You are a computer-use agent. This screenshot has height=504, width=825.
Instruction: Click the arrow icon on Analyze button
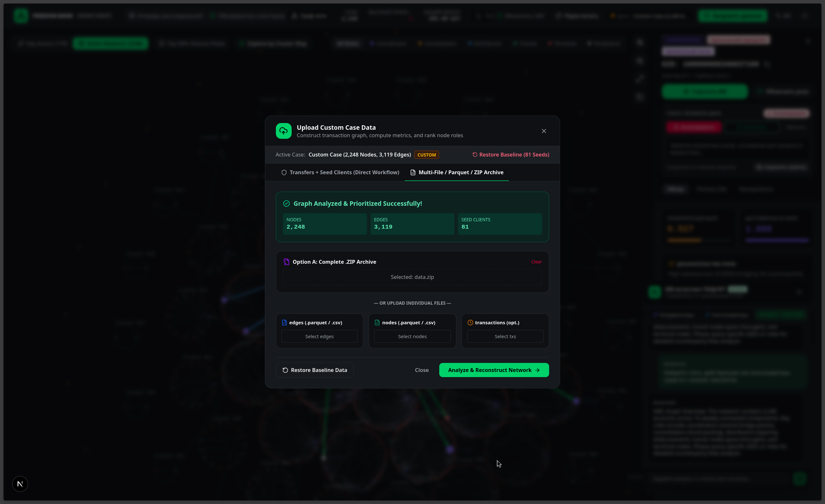(x=538, y=370)
